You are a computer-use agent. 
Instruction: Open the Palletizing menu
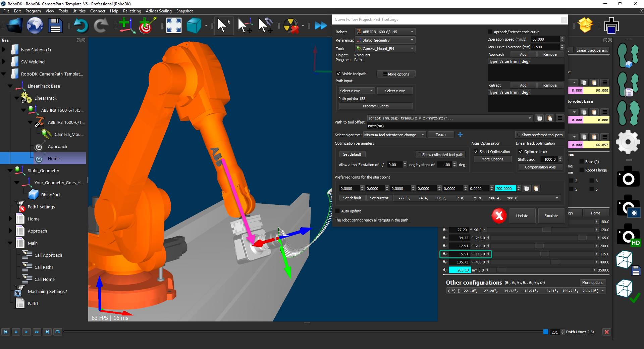coord(132,11)
